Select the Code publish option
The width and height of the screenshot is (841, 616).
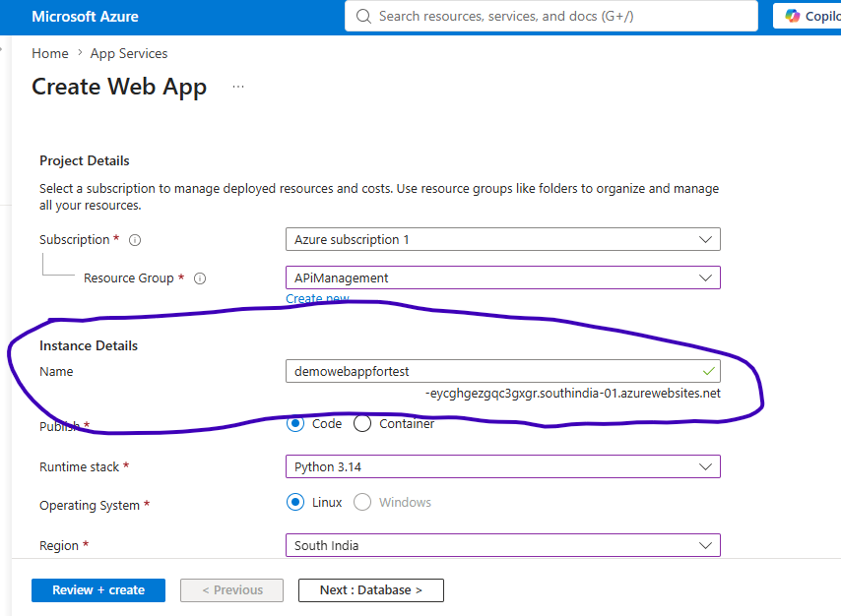tap(295, 423)
